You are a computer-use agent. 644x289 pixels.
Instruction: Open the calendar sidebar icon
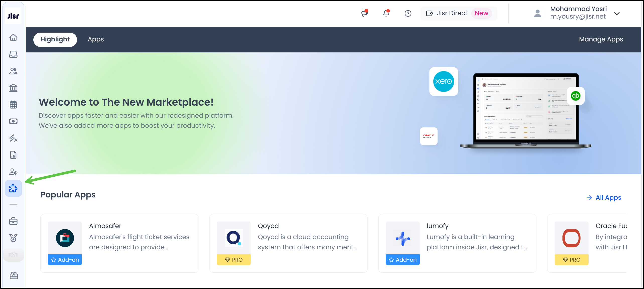pos(13,105)
